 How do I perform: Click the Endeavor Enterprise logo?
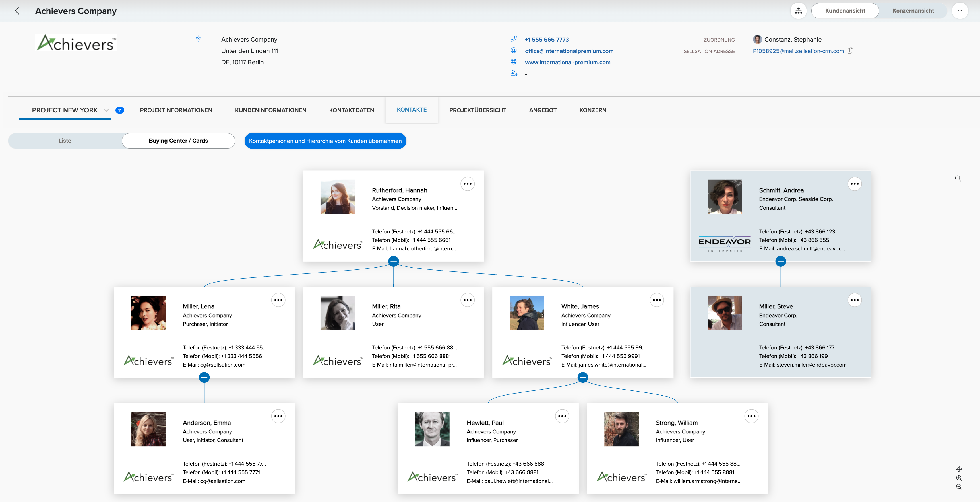(724, 244)
